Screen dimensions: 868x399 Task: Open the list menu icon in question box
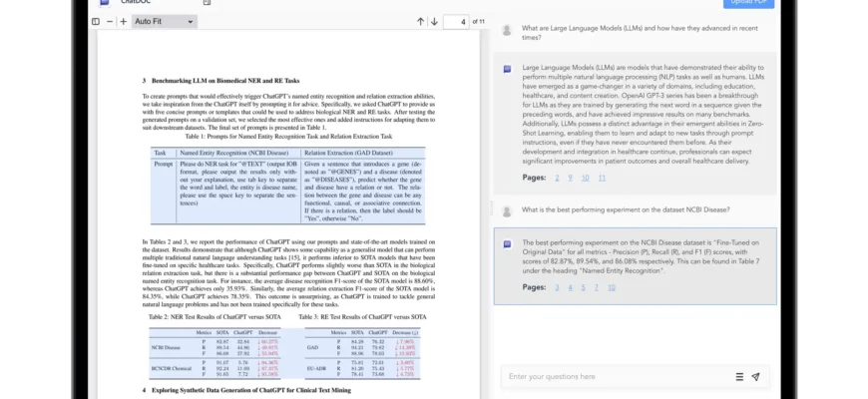739,377
